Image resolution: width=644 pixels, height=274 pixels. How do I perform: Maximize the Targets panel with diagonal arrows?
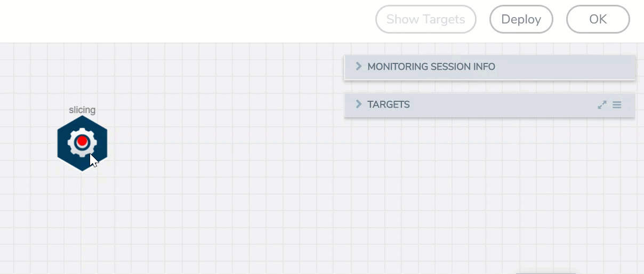pos(602,105)
